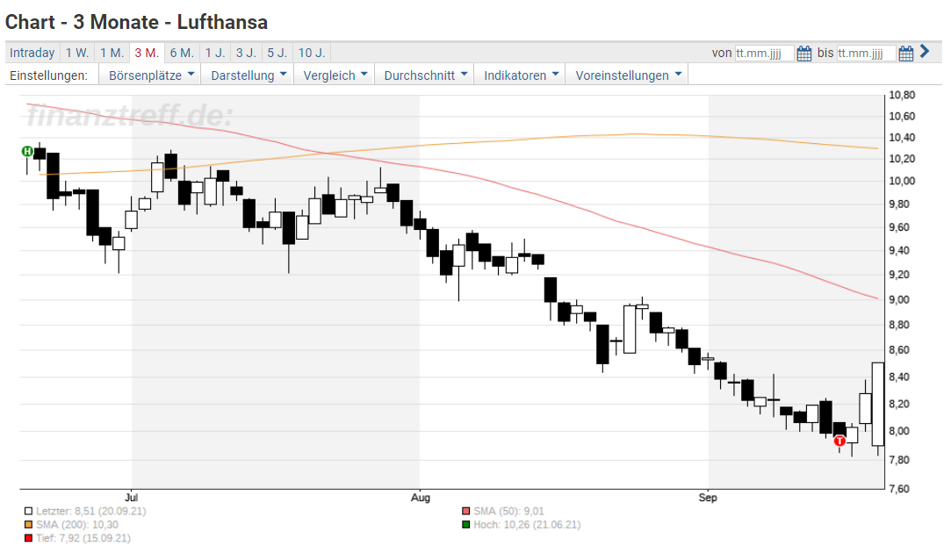Select the 1 M. time range tab
Viewport: 951px width, 560px height.
pos(112,53)
